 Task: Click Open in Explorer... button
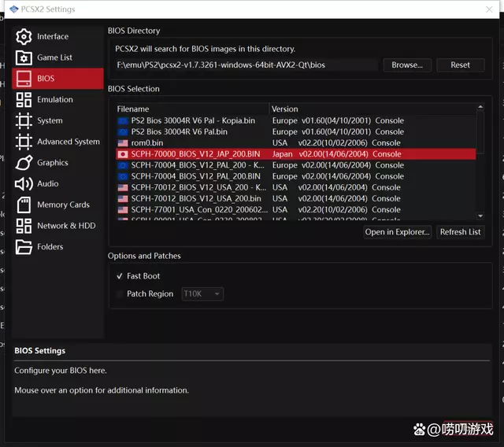point(397,232)
